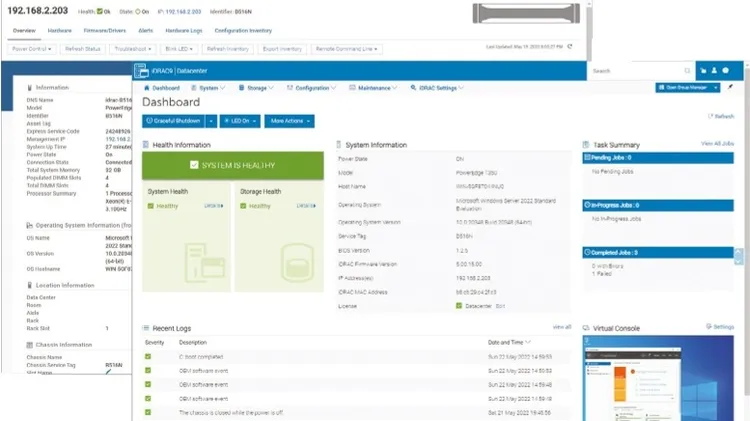Switch to the Hardware tab

tap(59, 31)
